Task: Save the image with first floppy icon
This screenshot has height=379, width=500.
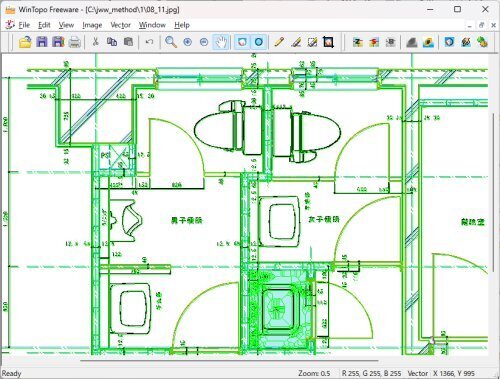Action: click(x=42, y=42)
